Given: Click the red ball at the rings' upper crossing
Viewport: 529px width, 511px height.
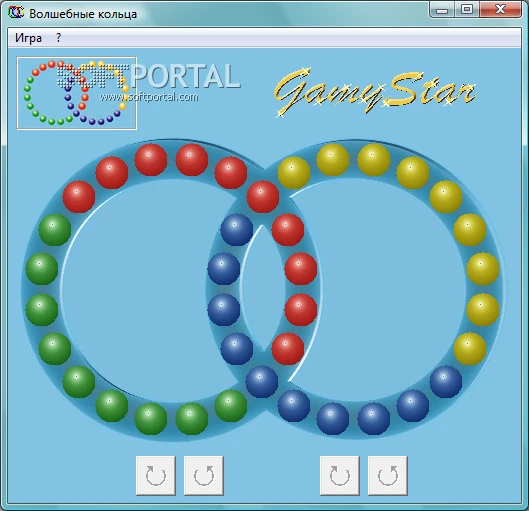Looking at the screenshot, I should click(262, 197).
